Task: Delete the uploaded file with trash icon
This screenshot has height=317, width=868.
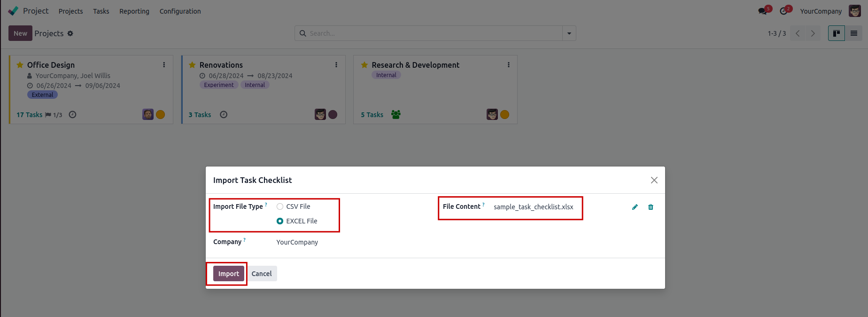Action: [x=651, y=207]
